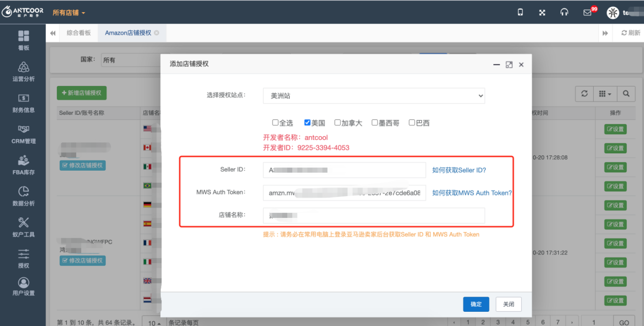Screen dimensions: 644x326
Task: Open 数据分析 in the sidebar
Action: (23, 197)
